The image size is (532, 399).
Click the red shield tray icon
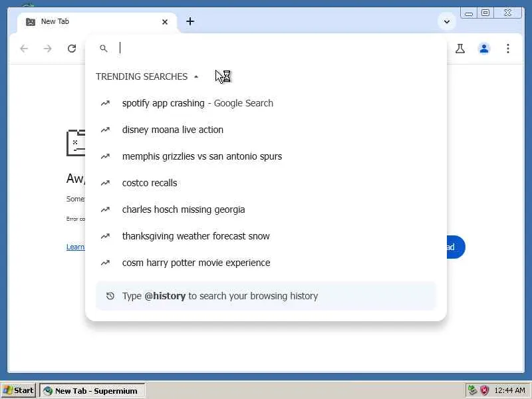(x=485, y=390)
